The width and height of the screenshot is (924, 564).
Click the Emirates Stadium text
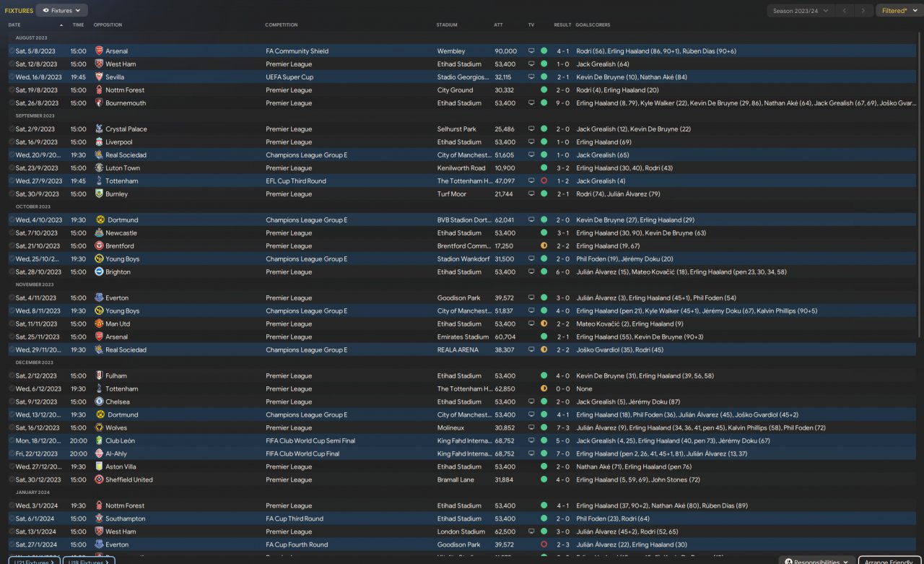tap(463, 337)
